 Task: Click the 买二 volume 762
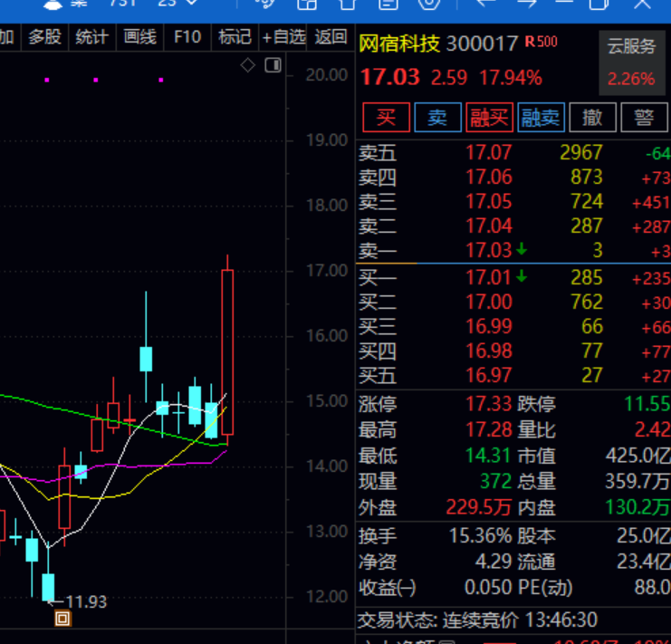587,303
